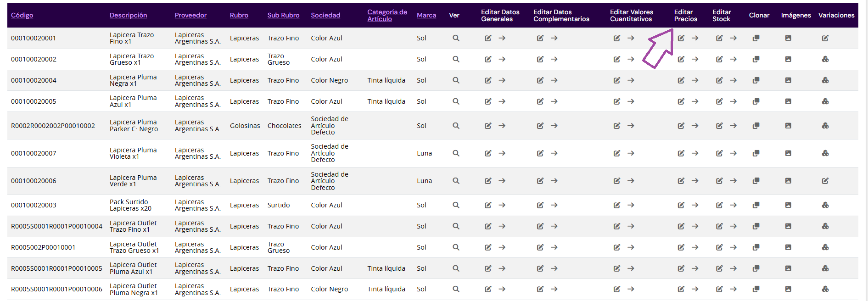Image resolution: width=868 pixels, height=301 pixels.
Task: Open variations cubes for R0005002P00010001
Action: pyautogui.click(x=825, y=247)
